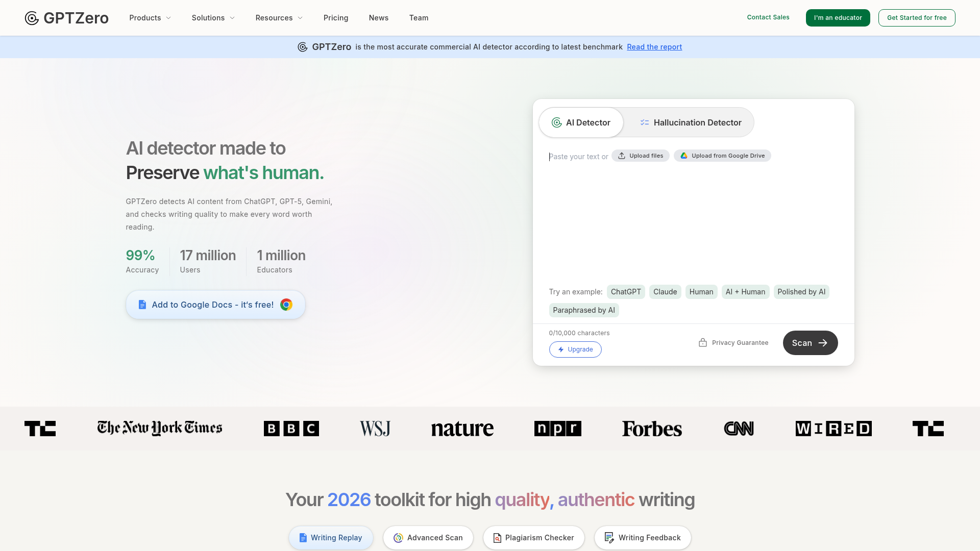Expand the Products dropdown menu
This screenshot has width=980, height=551.
(x=150, y=18)
